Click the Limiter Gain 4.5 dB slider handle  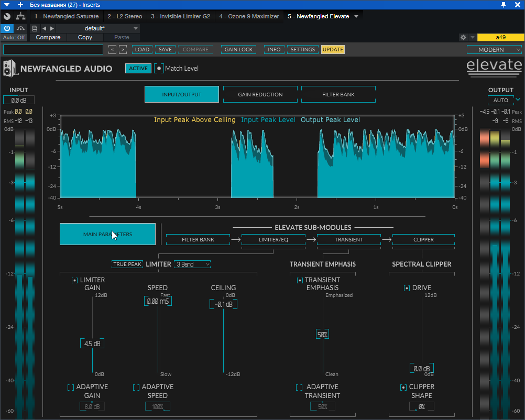92,344
